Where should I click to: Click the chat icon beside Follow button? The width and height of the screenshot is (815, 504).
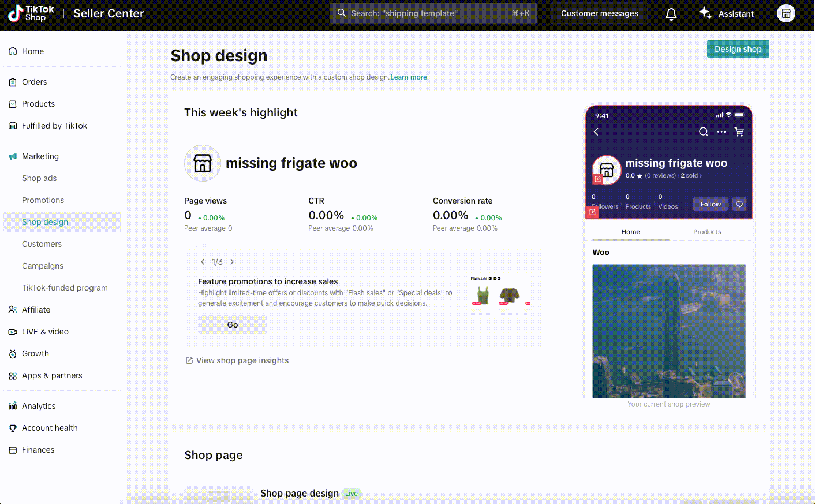coord(739,204)
